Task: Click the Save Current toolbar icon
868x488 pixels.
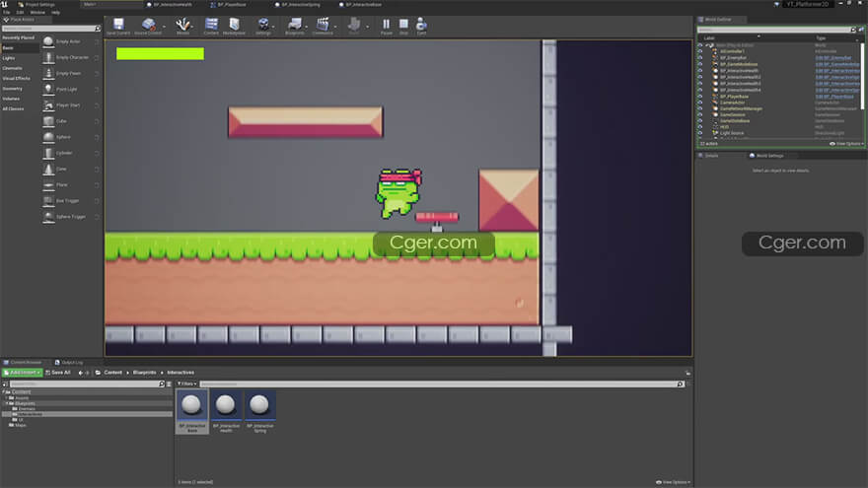Action: (118, 25)
